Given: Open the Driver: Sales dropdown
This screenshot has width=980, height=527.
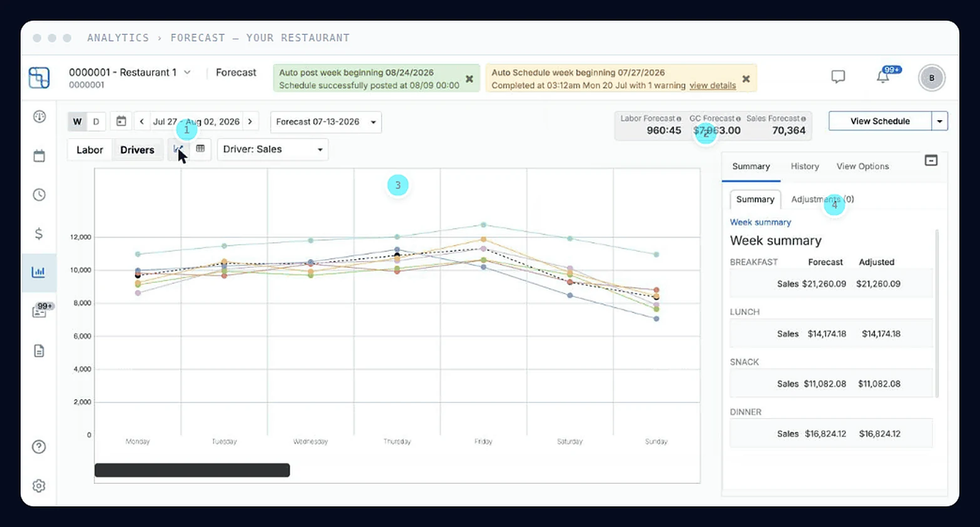Looking at the screenshot, I should tap(272, 150).
